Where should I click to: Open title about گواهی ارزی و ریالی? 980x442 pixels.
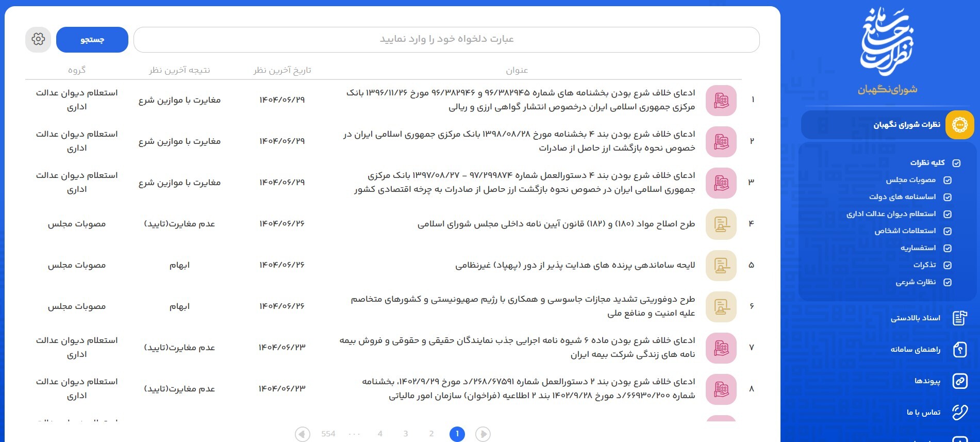click(x=521, y=100)
